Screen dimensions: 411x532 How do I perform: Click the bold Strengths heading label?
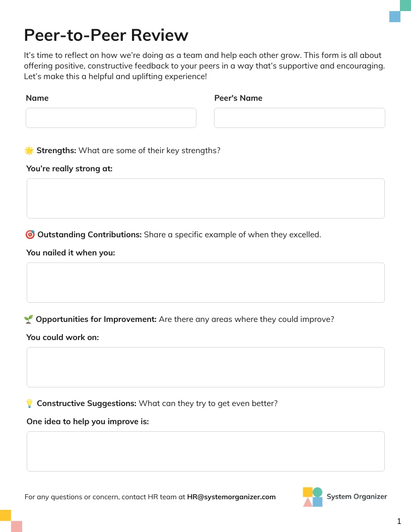56,151
